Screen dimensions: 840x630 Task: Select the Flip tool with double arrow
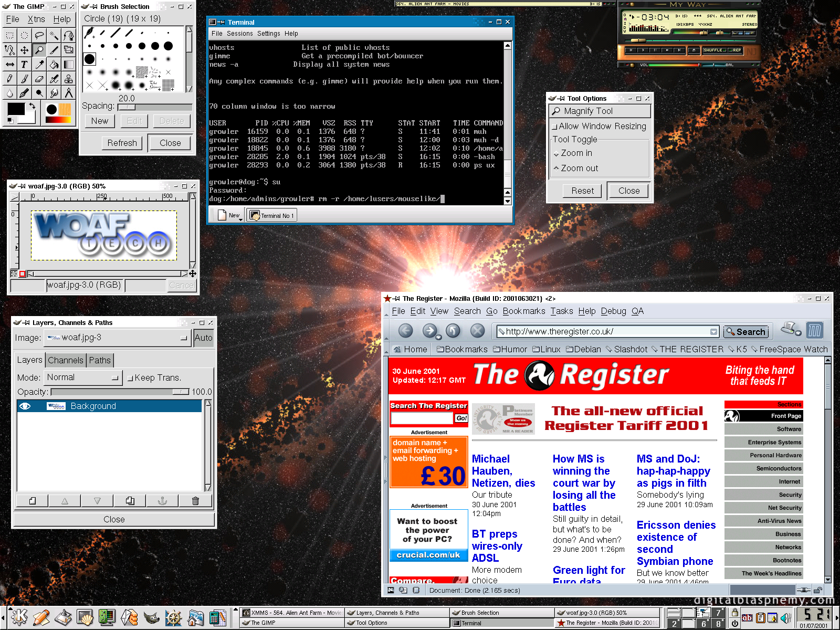click(x=9, y=64)
